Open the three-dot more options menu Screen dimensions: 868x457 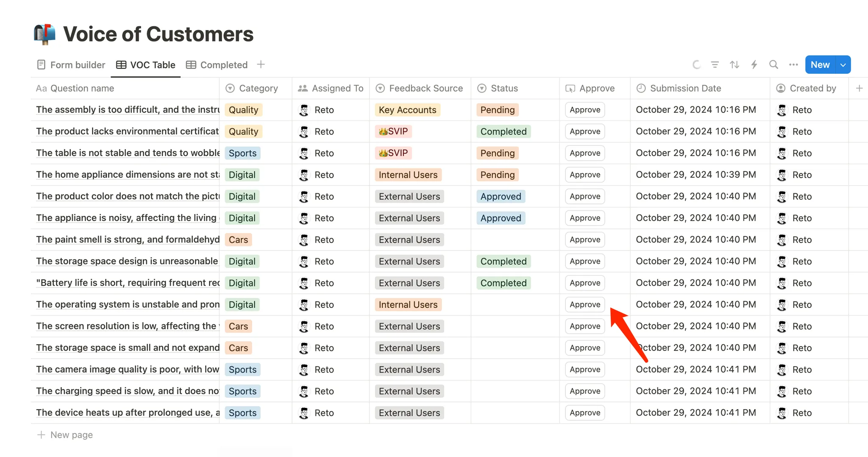coord(793,65)
